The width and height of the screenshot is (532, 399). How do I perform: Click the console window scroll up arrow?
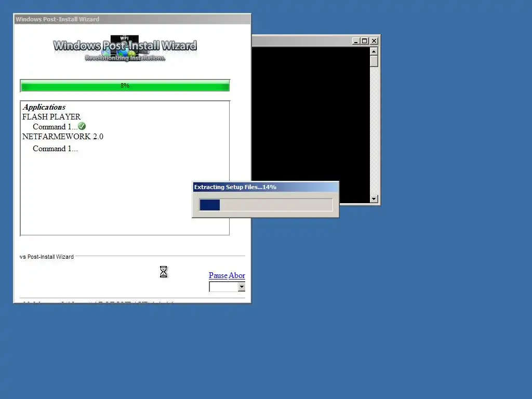(374, 51)
